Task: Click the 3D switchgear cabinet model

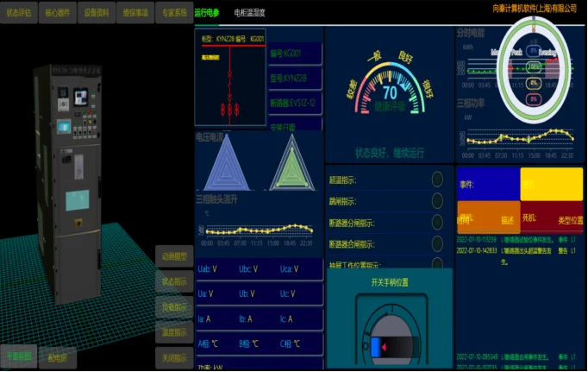Action: coord(69,184)
